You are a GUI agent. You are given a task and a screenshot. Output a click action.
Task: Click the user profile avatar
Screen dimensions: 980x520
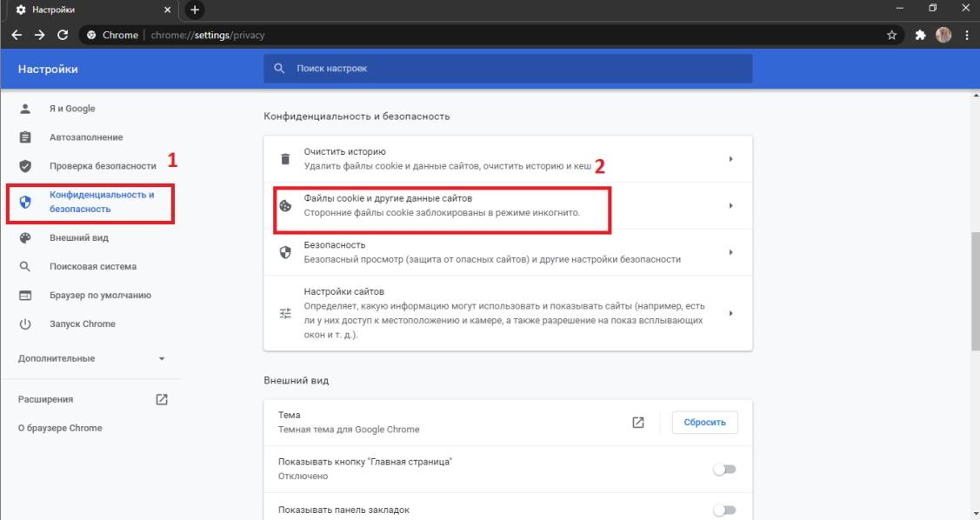coord(943,35)
